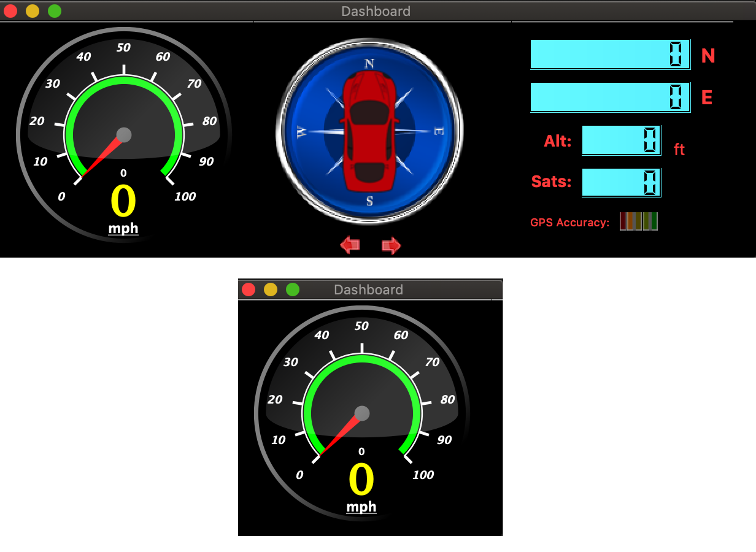Click the GPS Accuracy color bar indicator
The width and height of the screenshot is (756, 552).
pos(638,221)
